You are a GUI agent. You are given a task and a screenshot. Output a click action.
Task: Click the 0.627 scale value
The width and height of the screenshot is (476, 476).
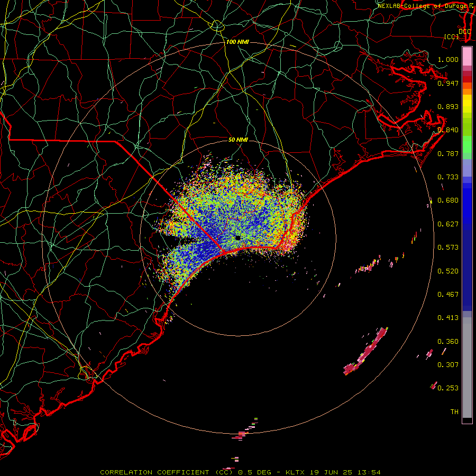tap(448, 224)
